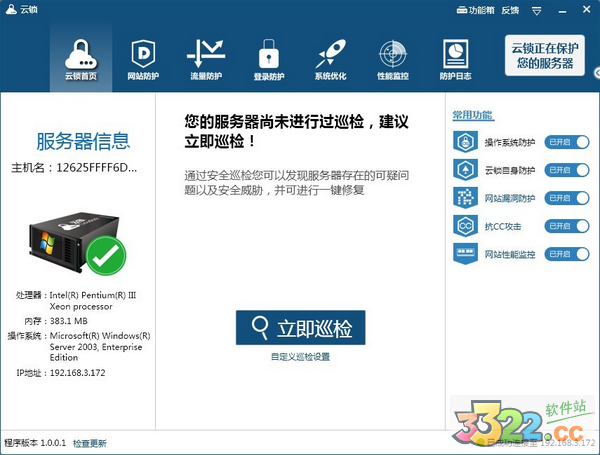
Task: Go to the 系统优化 rocket tab
Action: [x=331, y=60]
